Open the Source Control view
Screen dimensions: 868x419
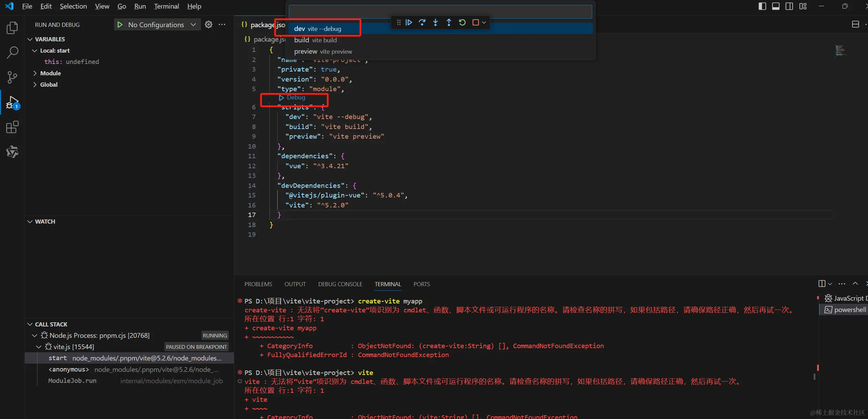click(x=12, y=77)
